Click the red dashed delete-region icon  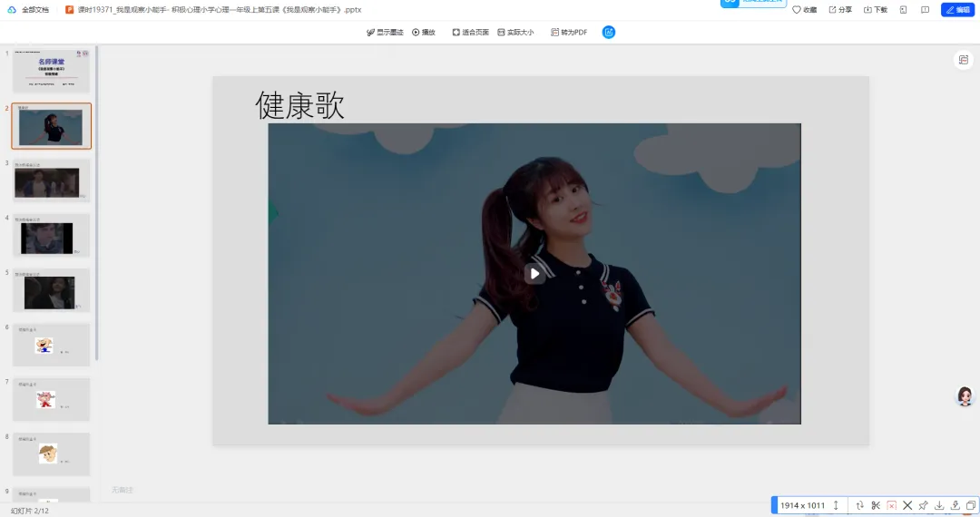coord(892,506)
